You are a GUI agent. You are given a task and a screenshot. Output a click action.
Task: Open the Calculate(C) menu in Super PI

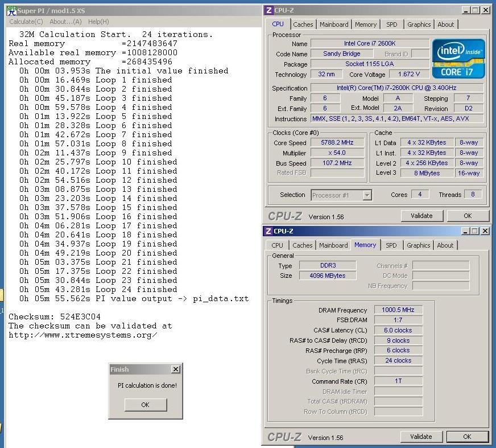point(26,22)
